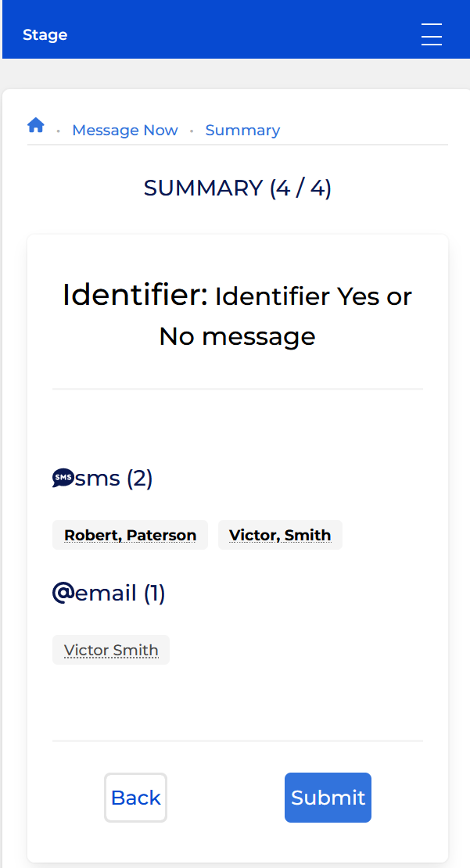The width and height of the screenshot is (470, 868).
Task: Click the blue Stage header bar
Action: pos(236,30)
